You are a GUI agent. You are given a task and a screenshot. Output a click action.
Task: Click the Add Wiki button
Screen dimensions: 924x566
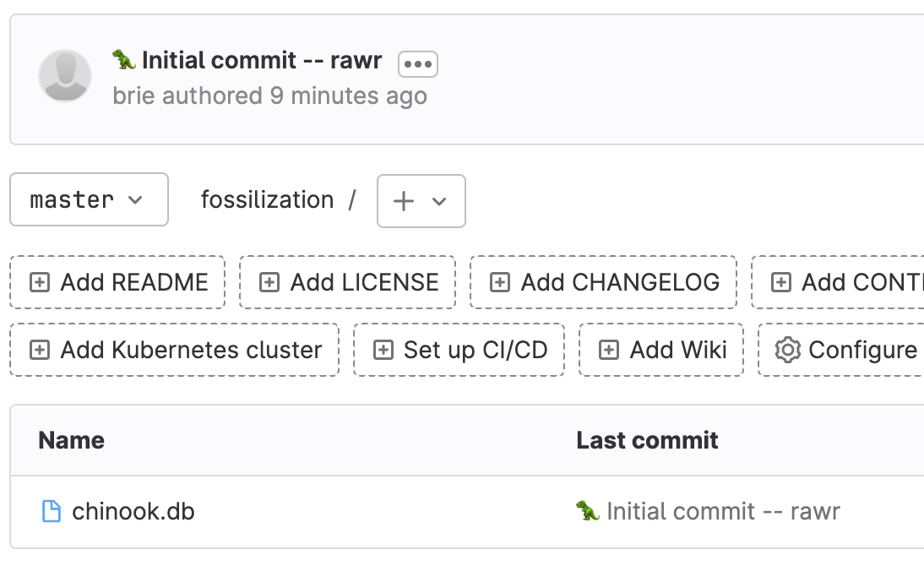(661, 350)
